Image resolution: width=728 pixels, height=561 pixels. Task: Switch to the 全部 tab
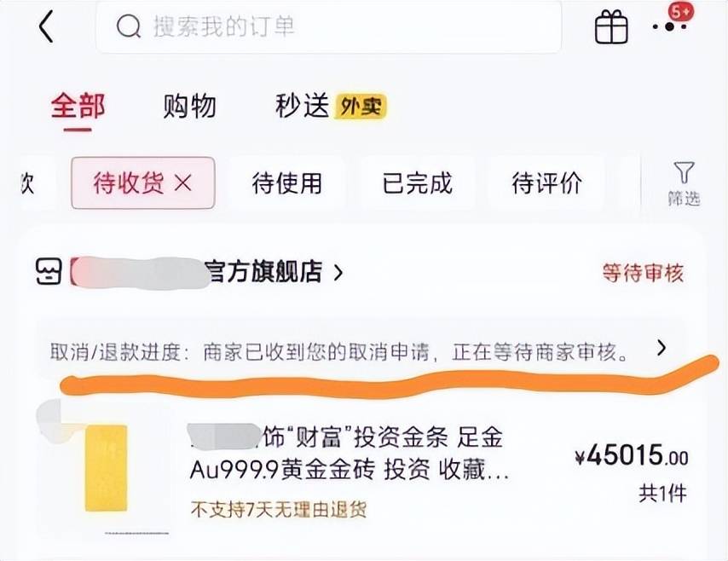(x=78, y=107)
